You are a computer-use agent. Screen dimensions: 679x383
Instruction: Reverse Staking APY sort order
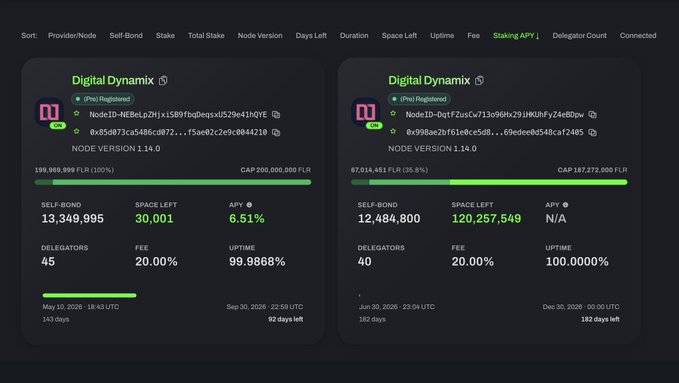516,36
